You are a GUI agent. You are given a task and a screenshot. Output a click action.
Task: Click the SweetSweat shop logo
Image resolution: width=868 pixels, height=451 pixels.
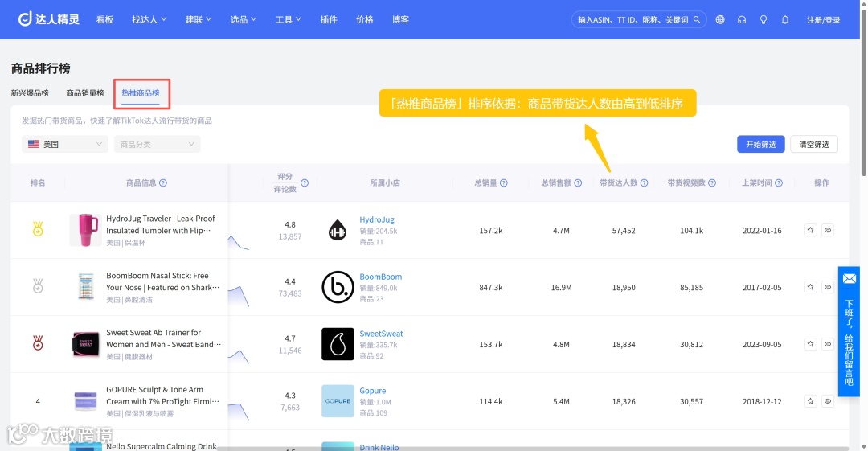pos(338,344)
